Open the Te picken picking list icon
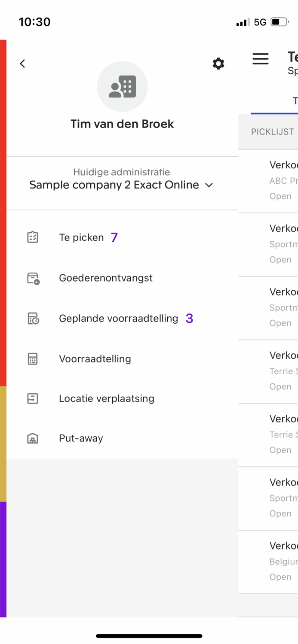The height and width of the screenshot is (644, 298). click(33, 237)
